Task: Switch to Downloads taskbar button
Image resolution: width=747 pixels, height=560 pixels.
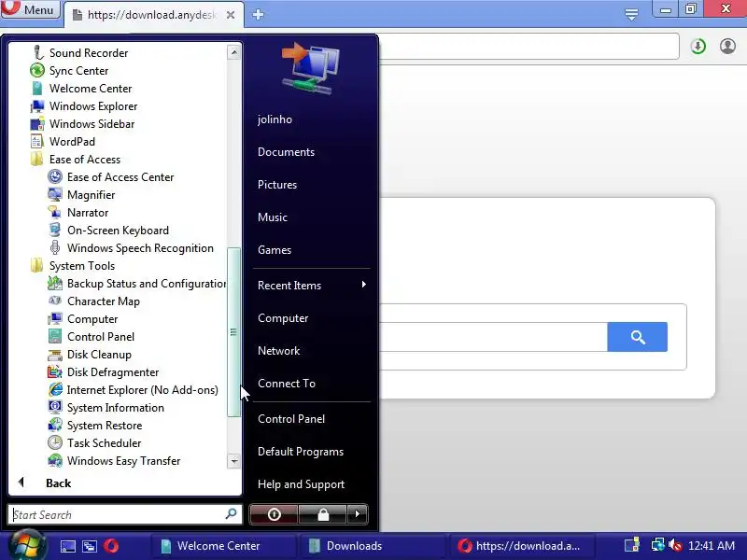Action: 371,546
